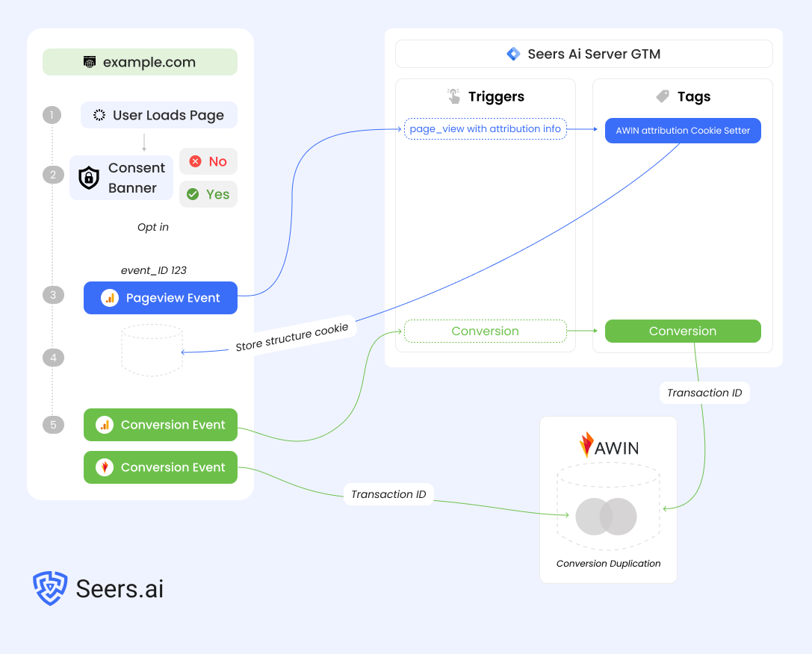Click the hand pointer icon beside Triggers
Screen dimensions: 812x654
(x=453, y=96)
